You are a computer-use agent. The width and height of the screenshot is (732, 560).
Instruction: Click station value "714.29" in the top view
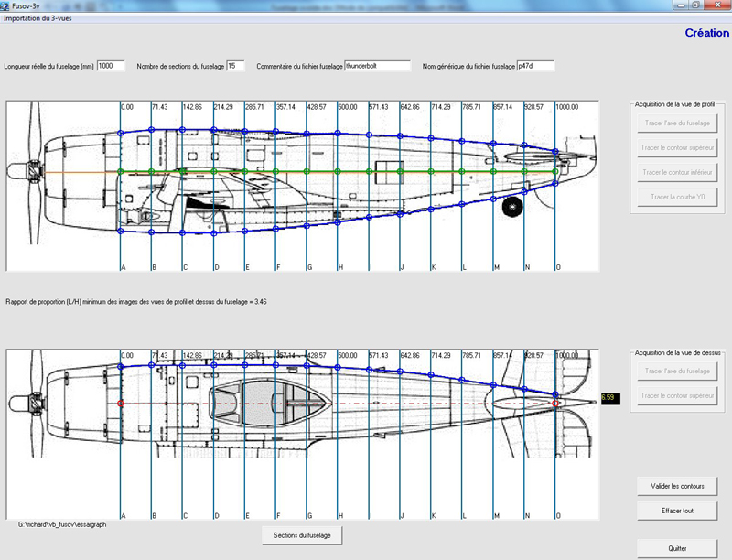441,355
